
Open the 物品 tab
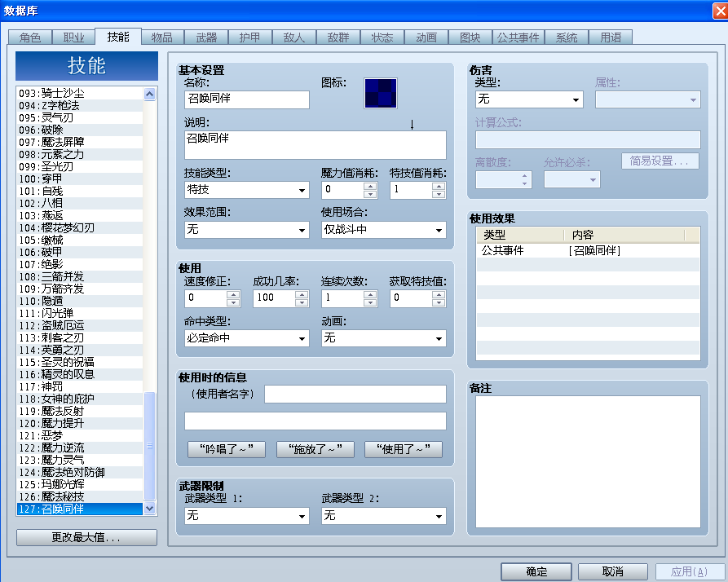coord(162,37)
